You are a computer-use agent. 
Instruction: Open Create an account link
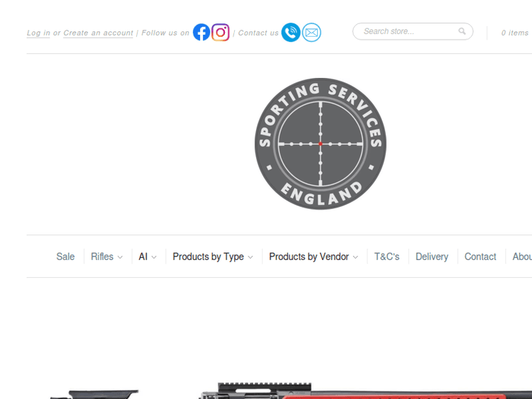click(98, 33)
